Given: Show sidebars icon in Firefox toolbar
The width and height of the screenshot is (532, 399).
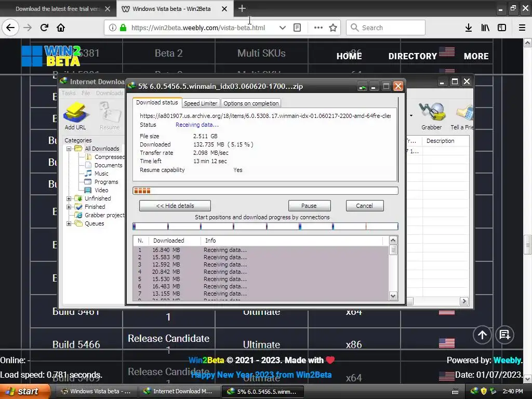Looking at the screenshot, I should (502, 28).
